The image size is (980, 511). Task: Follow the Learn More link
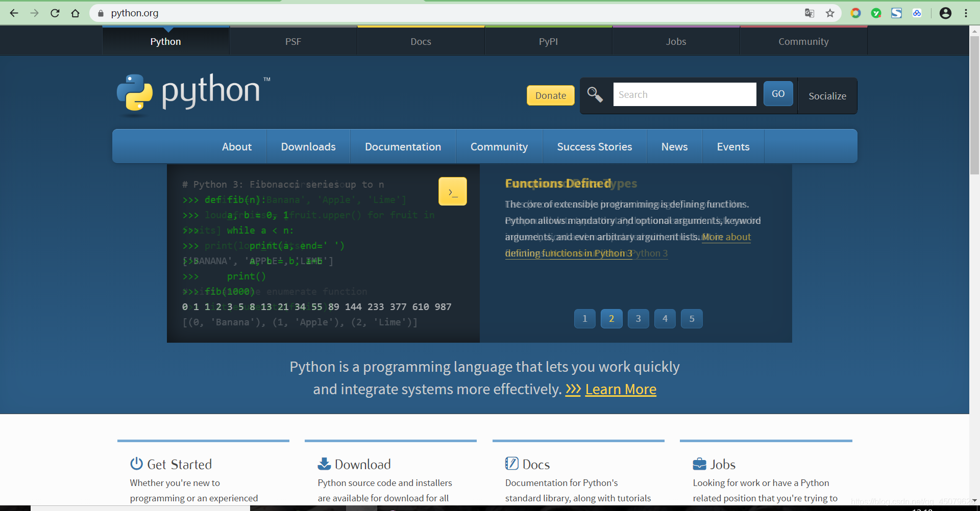pos(621,389)
